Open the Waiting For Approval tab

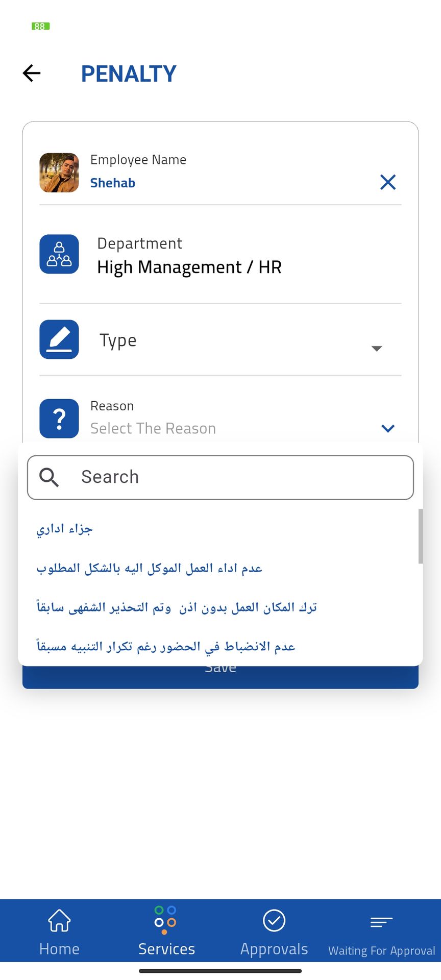point(382,935)
